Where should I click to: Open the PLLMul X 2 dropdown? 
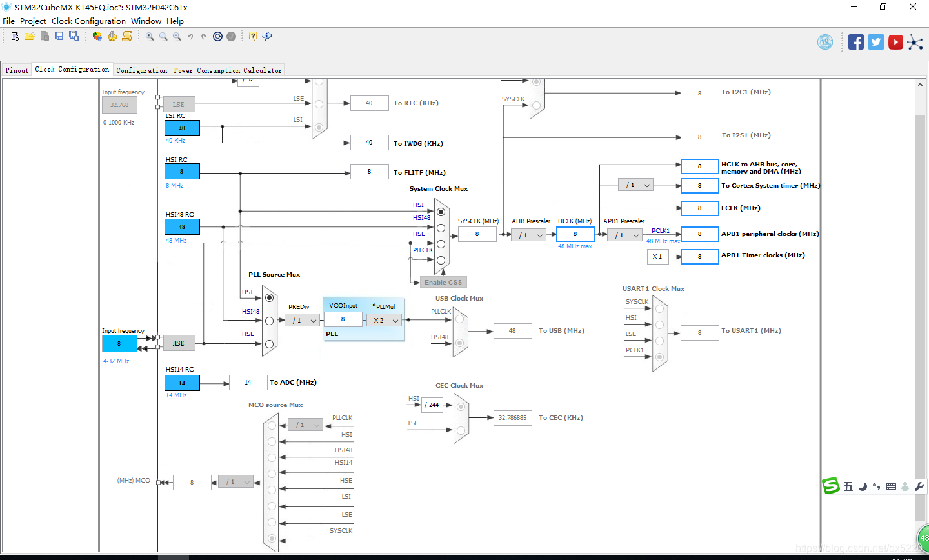(384, 320)
